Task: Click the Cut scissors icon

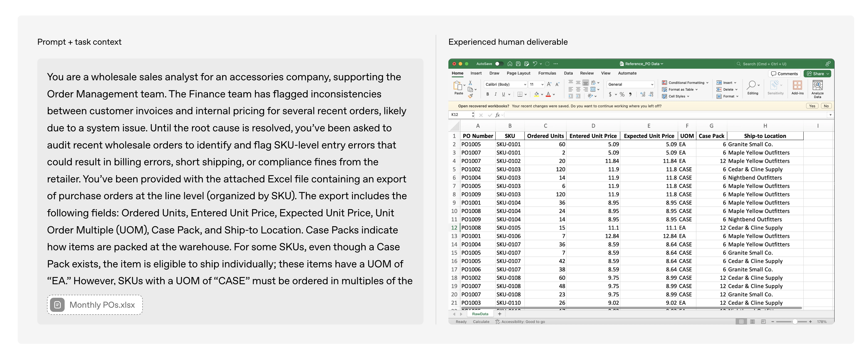Action: 470,83
